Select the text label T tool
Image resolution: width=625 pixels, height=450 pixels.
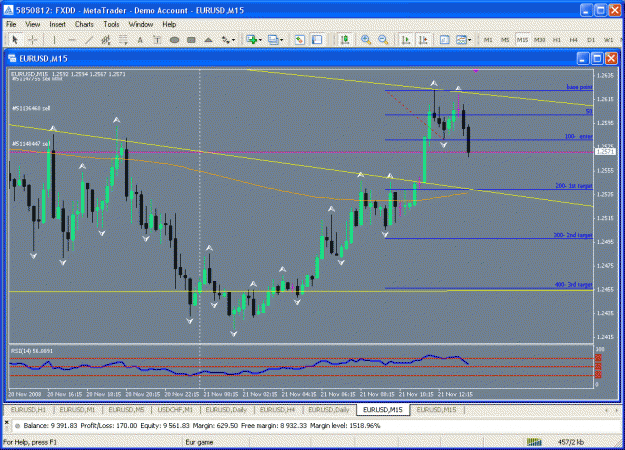tap(157, 40)
